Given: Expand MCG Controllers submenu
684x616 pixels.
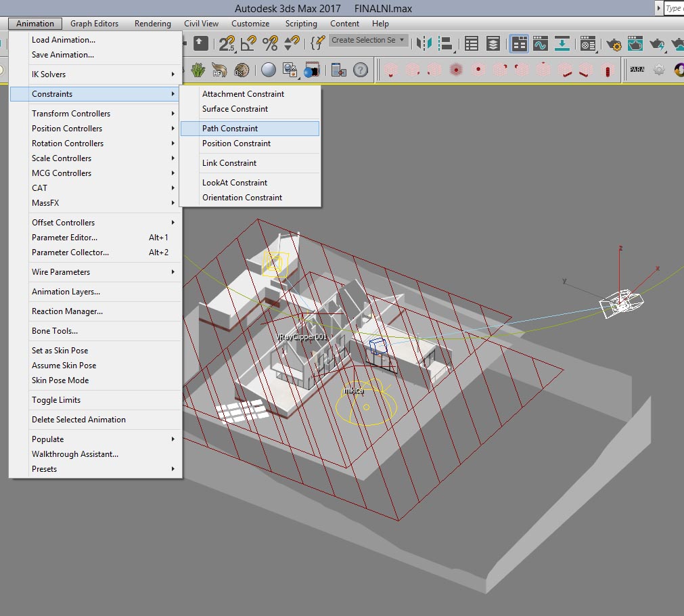Looking at the screenshot, I should point(94,173).
